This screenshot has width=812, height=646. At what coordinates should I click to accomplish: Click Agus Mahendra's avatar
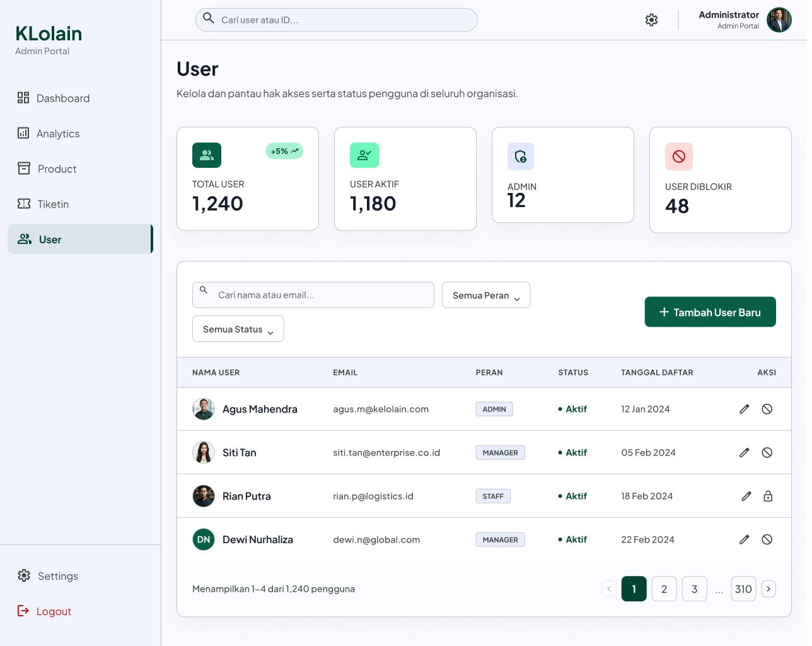(204, 409)
